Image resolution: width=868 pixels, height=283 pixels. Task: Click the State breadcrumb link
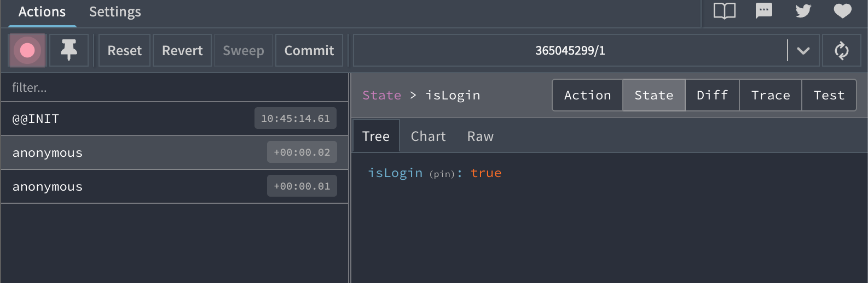click(x=381, y=96)
